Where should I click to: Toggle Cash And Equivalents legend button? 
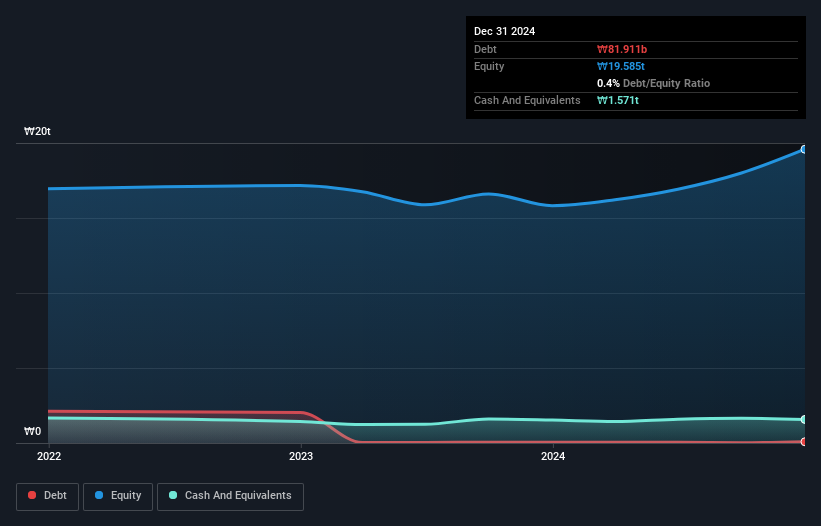click(230, 496)
